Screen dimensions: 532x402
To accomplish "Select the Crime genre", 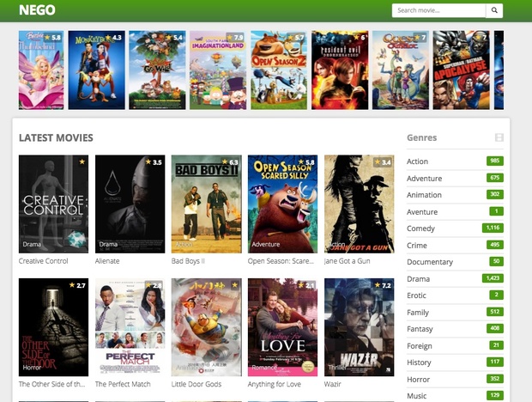I will tap(417, 246).
